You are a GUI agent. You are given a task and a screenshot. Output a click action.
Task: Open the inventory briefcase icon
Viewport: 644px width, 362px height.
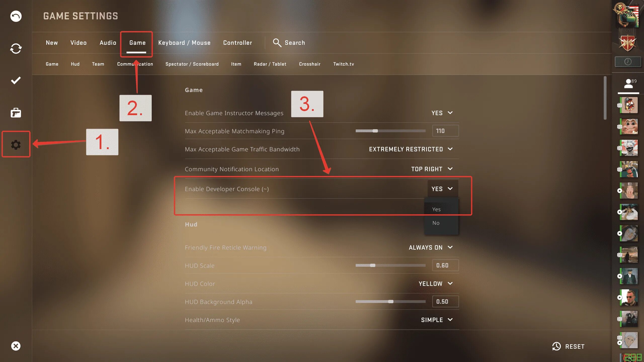click(16, 113)
